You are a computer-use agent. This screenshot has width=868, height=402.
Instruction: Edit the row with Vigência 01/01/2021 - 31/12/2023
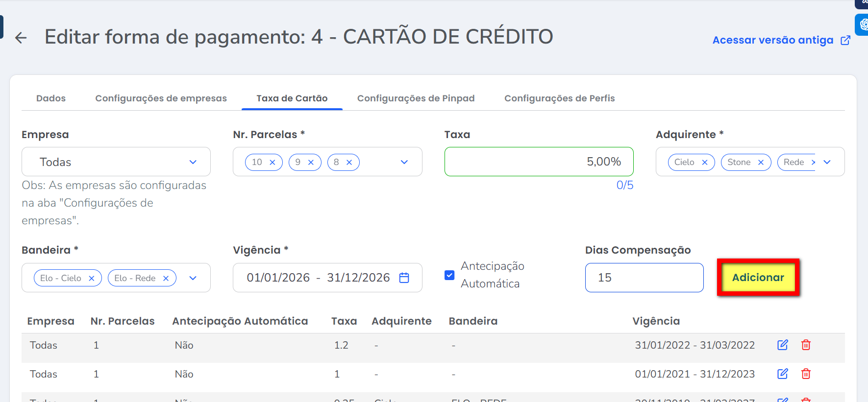pos(782,374)
